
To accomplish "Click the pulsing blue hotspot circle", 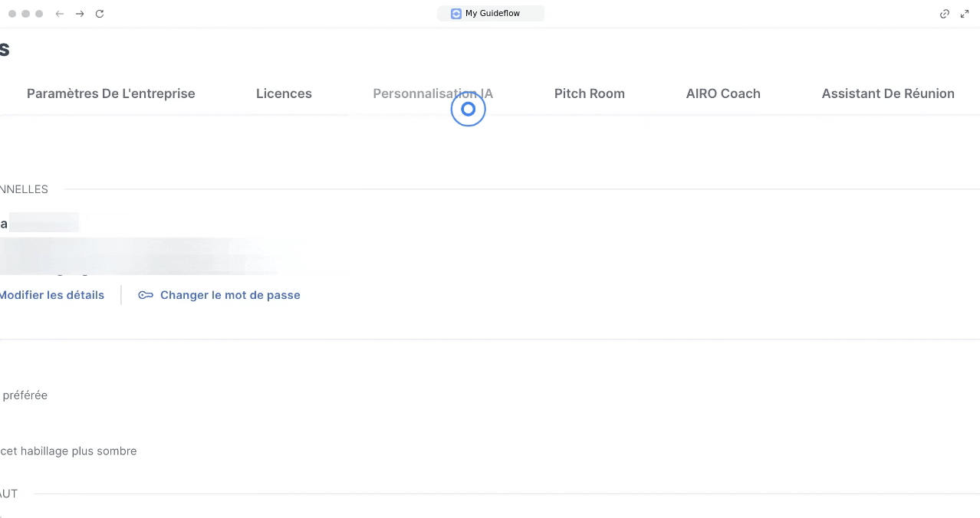I will (468, 110).
